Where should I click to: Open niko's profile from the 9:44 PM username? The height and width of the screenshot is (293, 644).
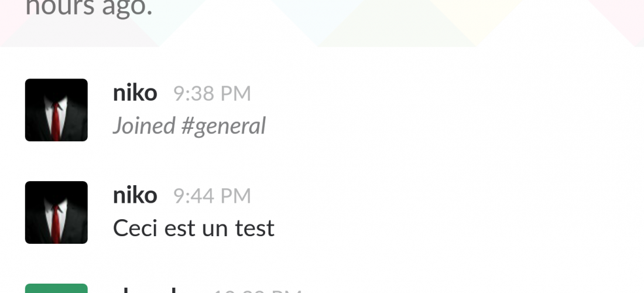coord(135,196)
